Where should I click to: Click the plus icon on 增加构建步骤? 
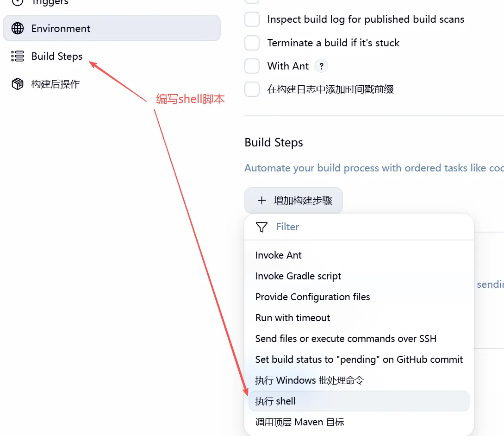(262, 201)
